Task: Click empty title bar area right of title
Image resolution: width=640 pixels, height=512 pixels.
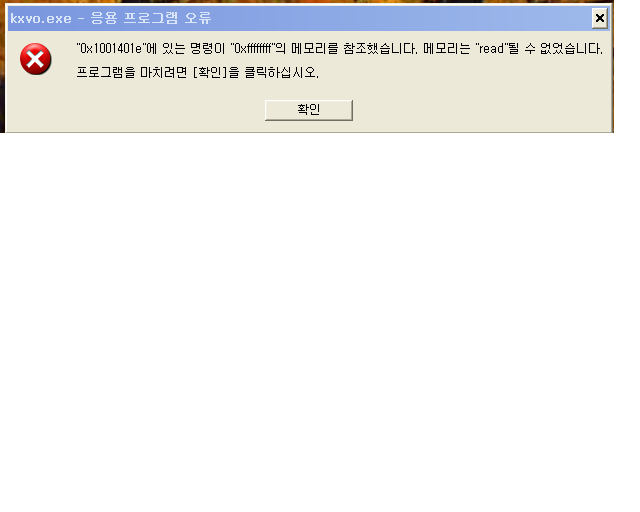Action: [400, 18]
